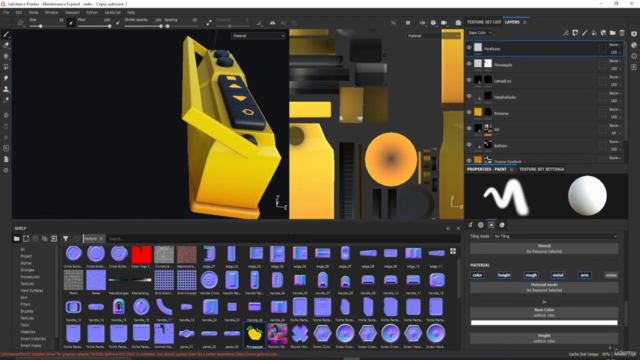Open the Mode menu
The height and width of the screenshot is (360, 640).
click(x=33, y=13)
